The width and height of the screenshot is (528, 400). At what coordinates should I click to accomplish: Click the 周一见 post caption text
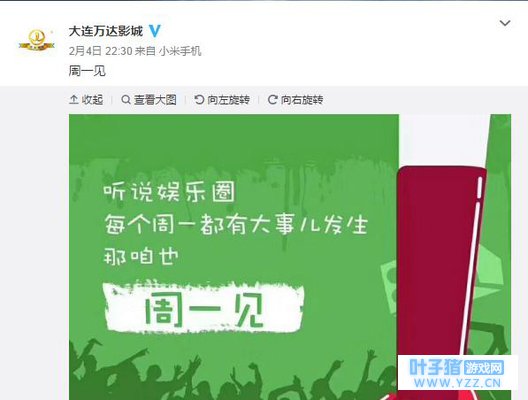pyautogui.click(x=87, y=71)
